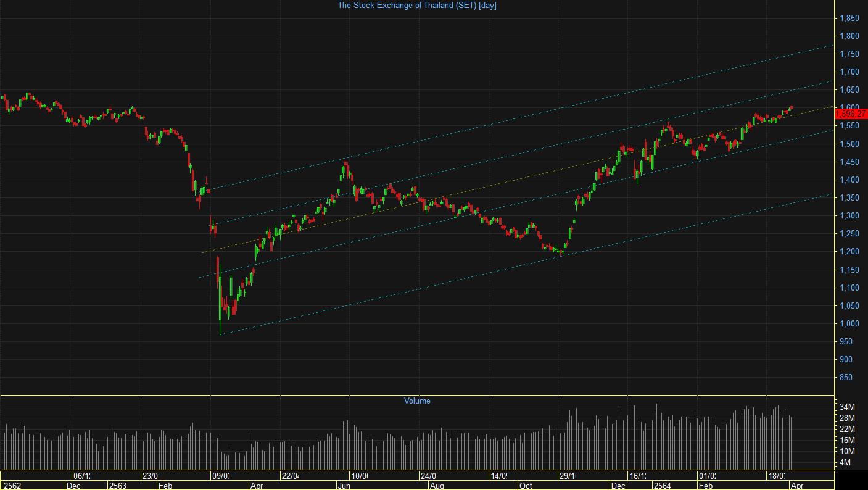
Task: Click the 16/1 date marker
Action: coord(637,476)
